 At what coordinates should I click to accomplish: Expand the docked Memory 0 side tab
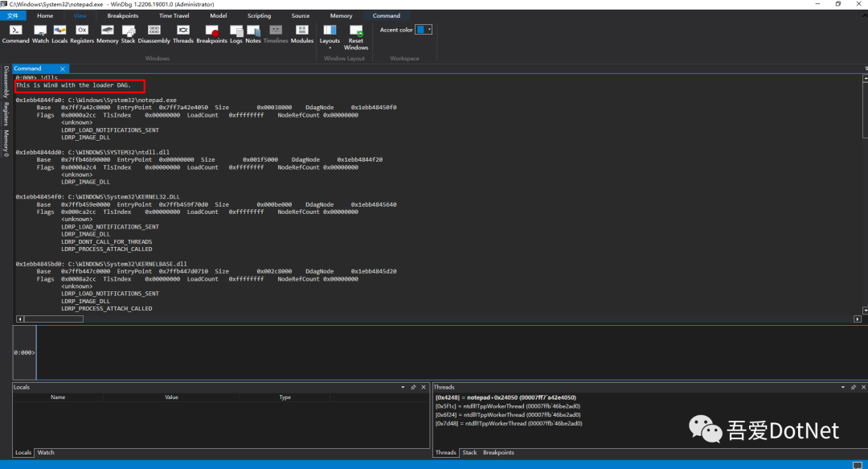tap(6, 143)
